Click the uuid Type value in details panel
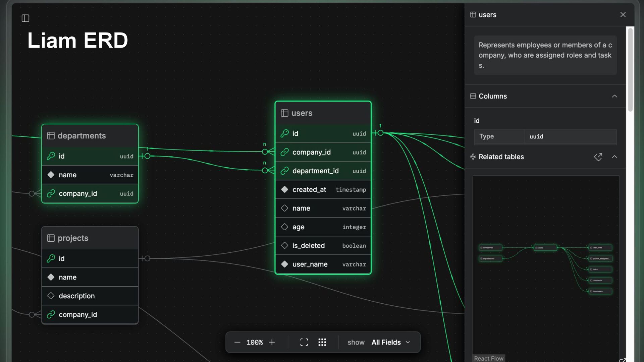644x362 pixels. [536, 136]
